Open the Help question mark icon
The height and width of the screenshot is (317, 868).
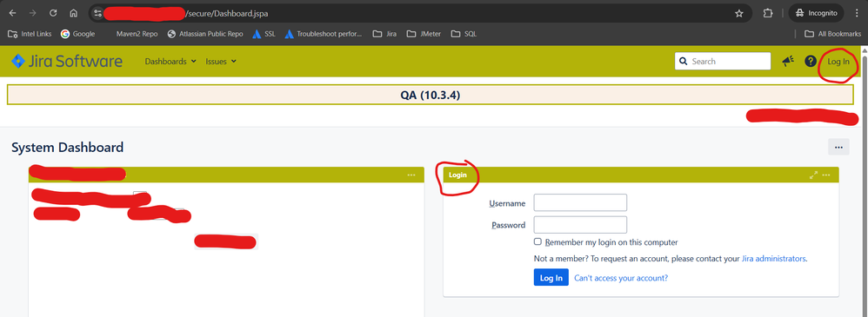[811, 62]
